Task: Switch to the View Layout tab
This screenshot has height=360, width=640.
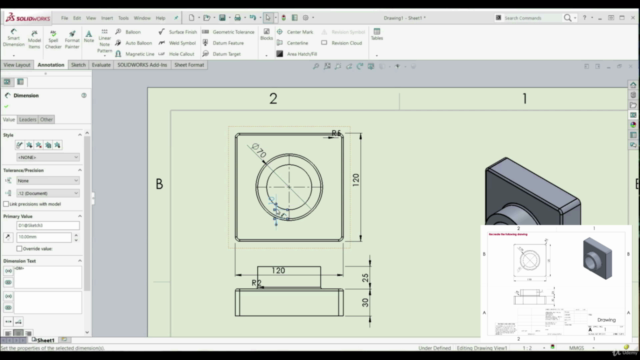Action: click(17, 65)
